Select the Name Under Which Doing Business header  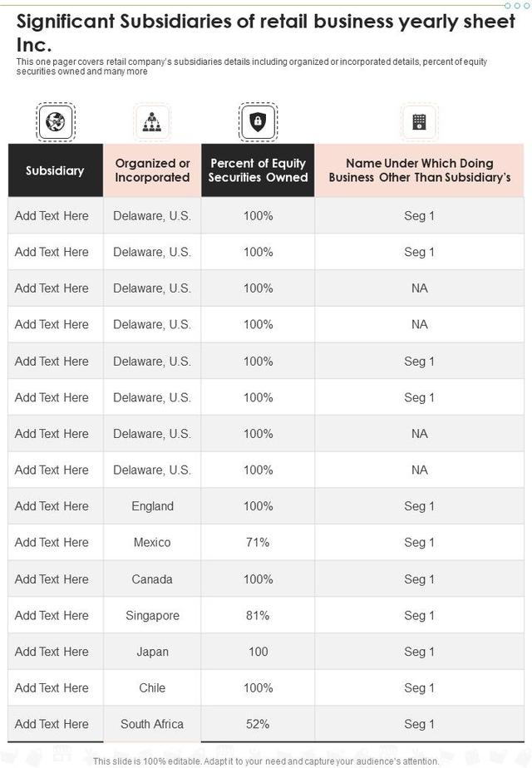(x=419, y=170)
